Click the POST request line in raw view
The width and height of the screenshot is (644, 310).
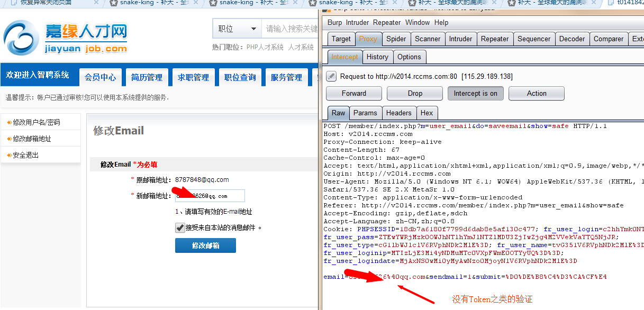pyautogui.click(x=465, y=126)
